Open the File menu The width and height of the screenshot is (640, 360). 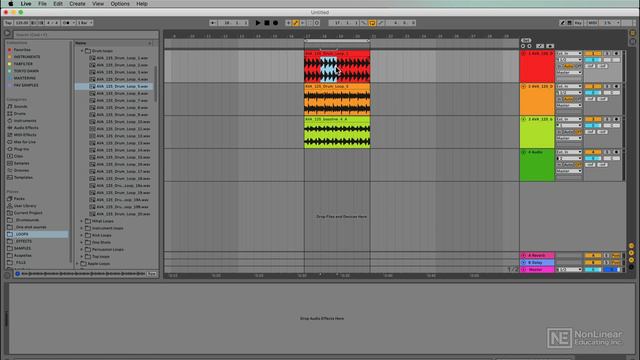[42, 4]
